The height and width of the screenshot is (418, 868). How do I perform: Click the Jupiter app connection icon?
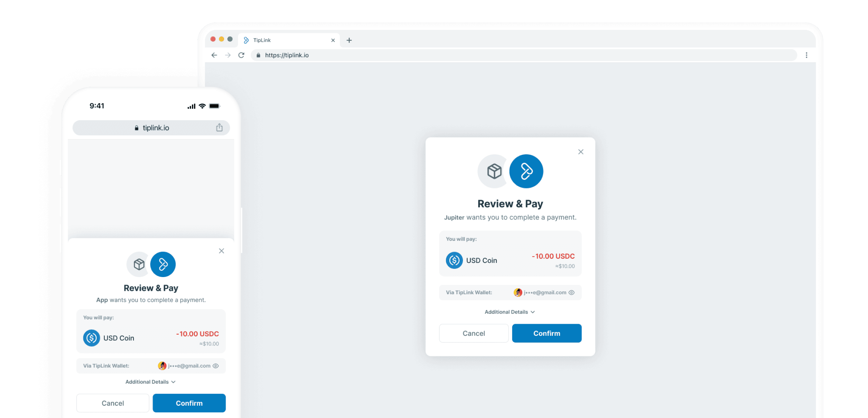tap(494, 171)
